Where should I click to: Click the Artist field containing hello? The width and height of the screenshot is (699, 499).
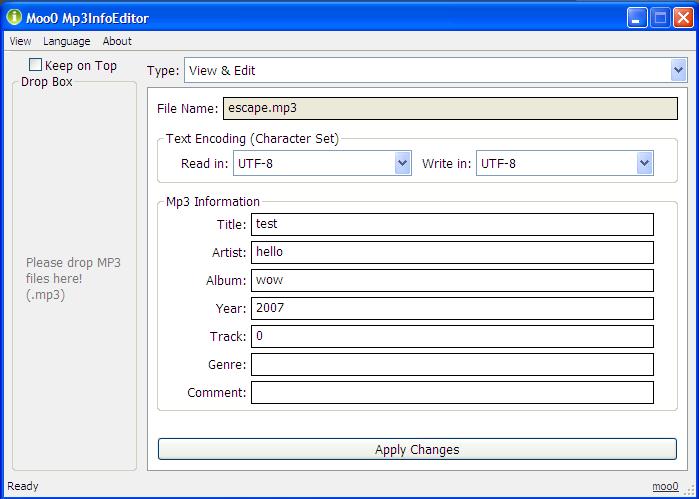coord(452,252)
